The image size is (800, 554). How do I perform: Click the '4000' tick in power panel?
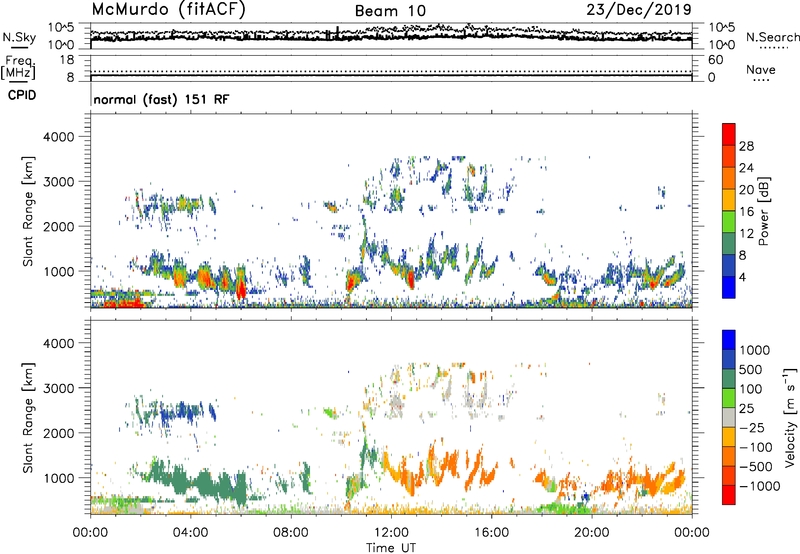(x=59, y=137)
